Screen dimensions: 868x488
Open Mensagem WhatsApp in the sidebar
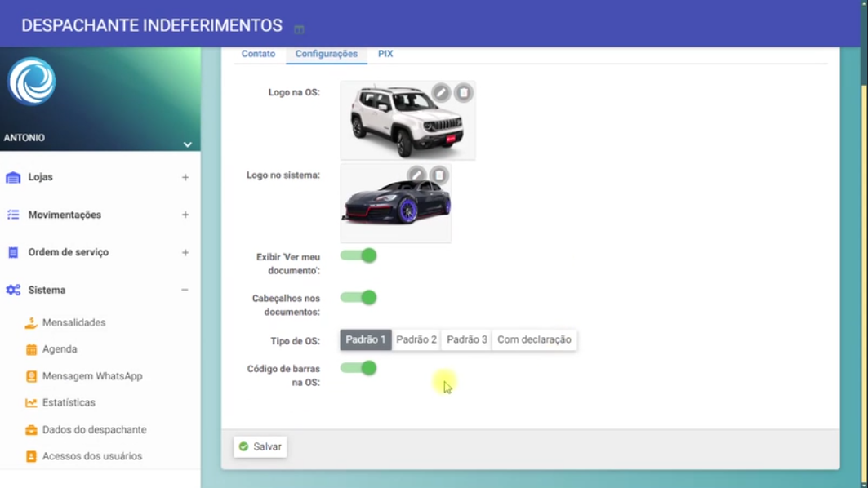[91, 376]
